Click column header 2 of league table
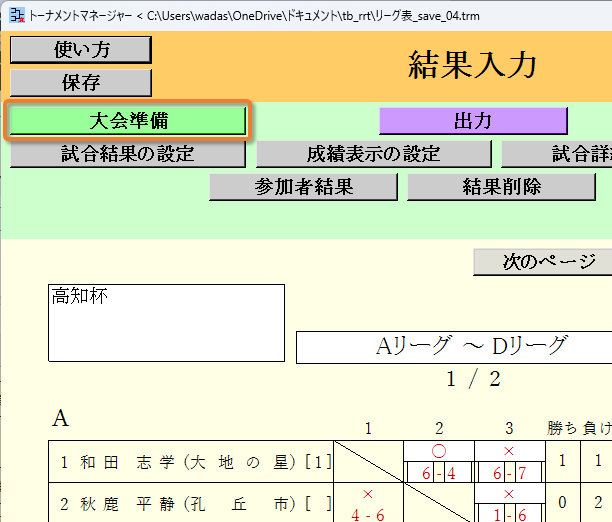Viewport: 612px width, 522px height. tap(439, 428)
